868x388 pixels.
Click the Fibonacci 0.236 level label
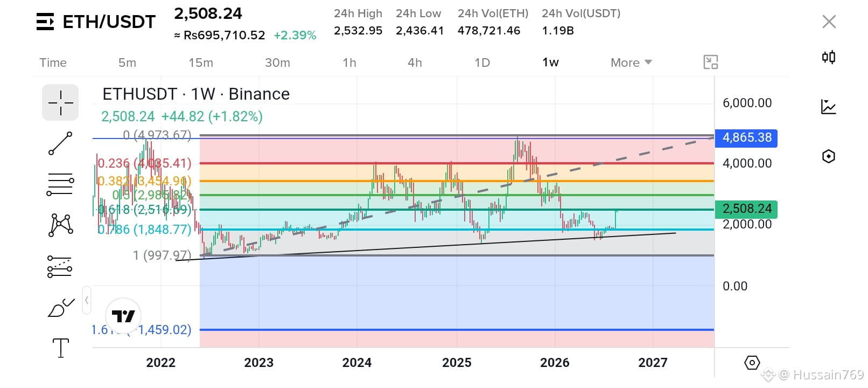(x=144, y=163)
